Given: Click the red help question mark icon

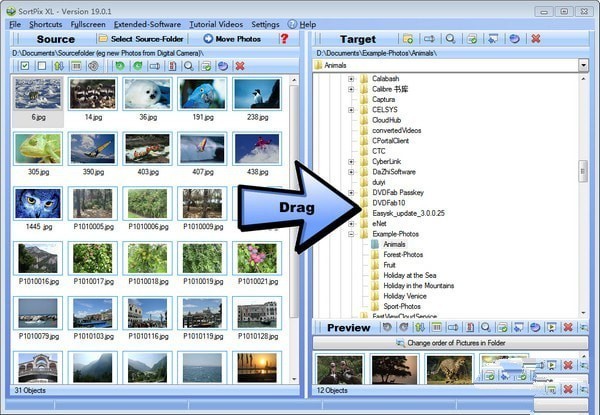Looking at the screenshot, I should pos(283,38).
